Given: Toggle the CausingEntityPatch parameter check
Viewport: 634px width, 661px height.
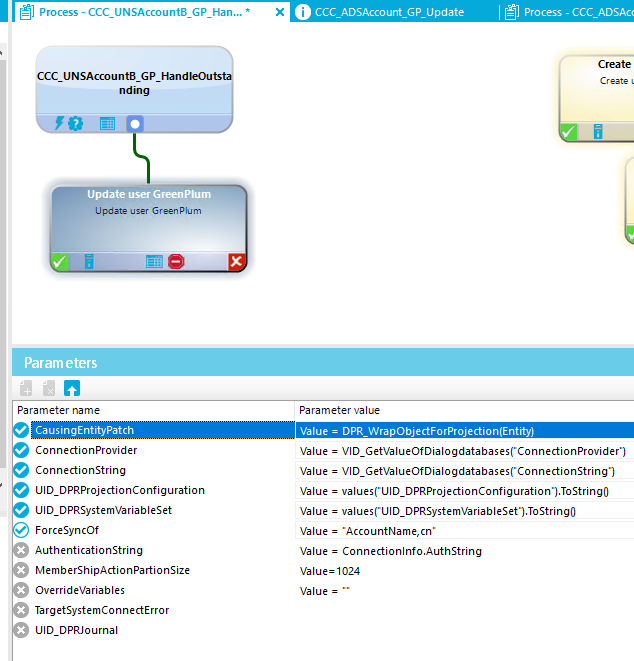Looking at the screenshot, I should (x=21, y=430).
